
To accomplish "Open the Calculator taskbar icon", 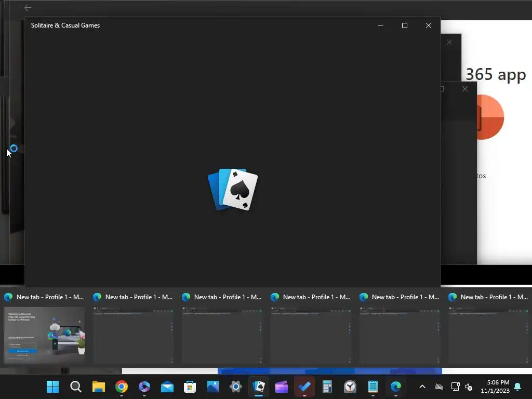I will click(x=327, y=387).
